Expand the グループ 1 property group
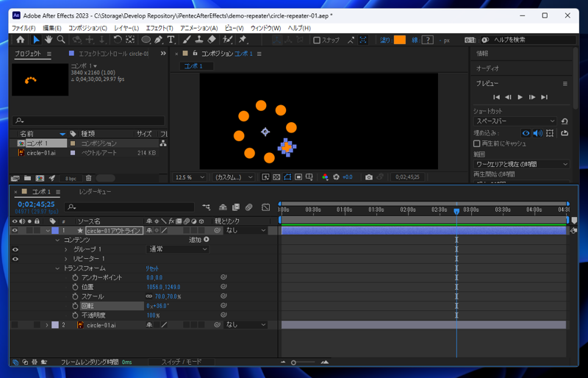588x378 pixels. click(x=65, y=250)
